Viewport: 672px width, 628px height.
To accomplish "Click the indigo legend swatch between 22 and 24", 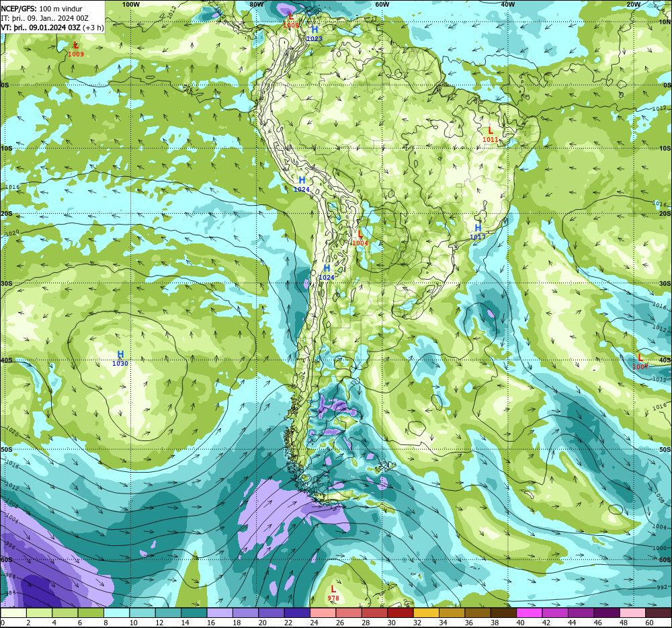I will (x=298, y=613).
